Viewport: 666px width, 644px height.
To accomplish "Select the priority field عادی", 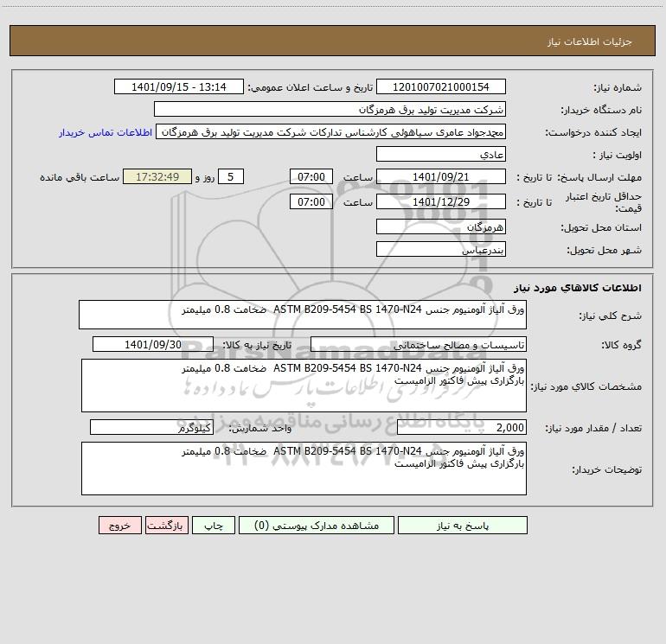I will (x=441, y=154).
